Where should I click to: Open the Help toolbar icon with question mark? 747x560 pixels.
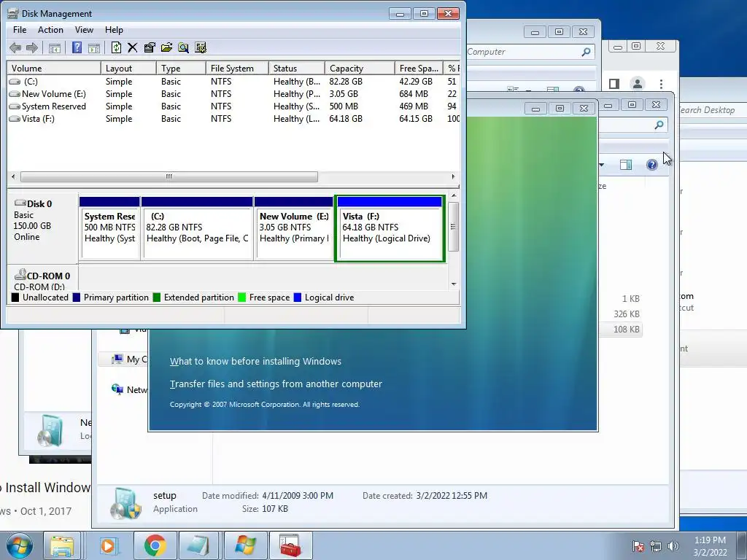click(77, 47)
